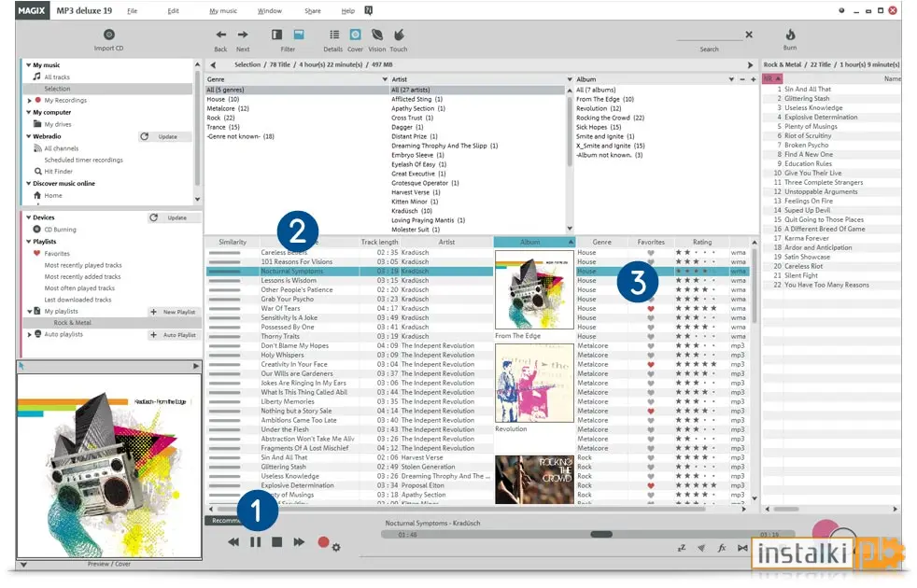Viewport: 917px width, 588px height.
Task: Collapse the My playlists node
Action: (29, 312)
